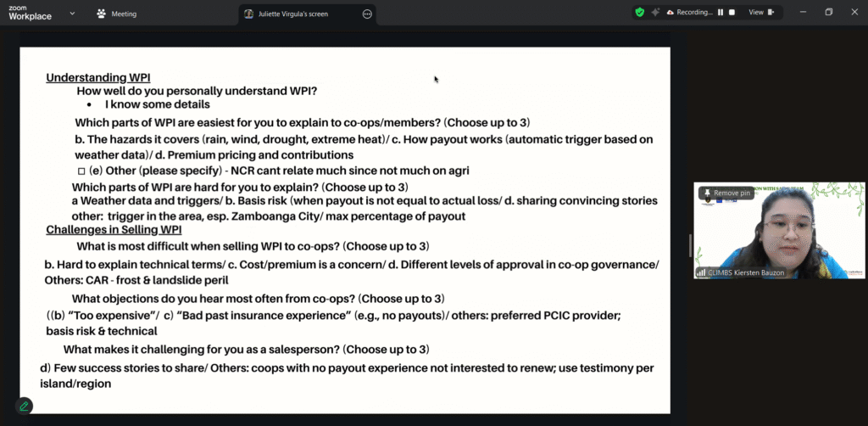Click Kiersten Bauzon's video thumbnail
This screenshot has width=868, height=426.
(779, 229)
